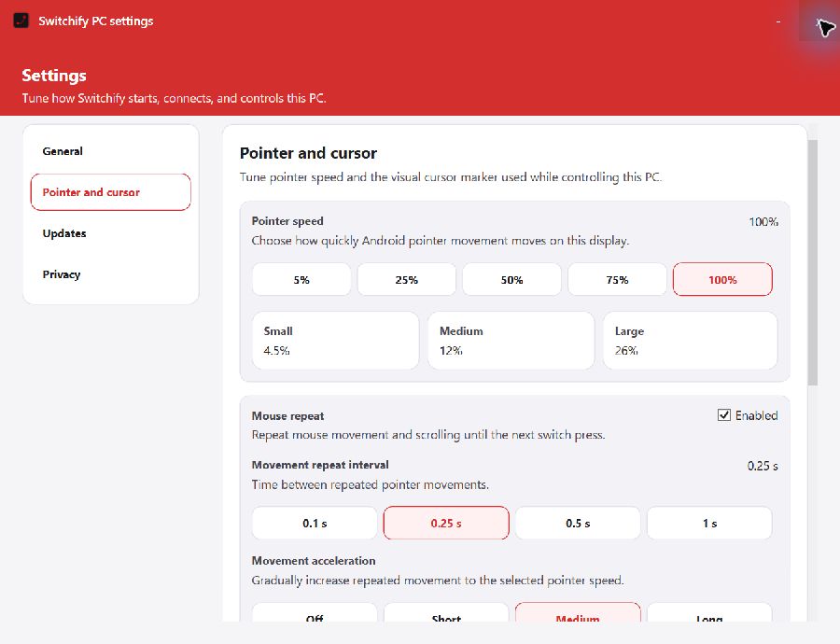Select the 100% pointer speed button
Screen dimensions: 840x644
[722, 279]
